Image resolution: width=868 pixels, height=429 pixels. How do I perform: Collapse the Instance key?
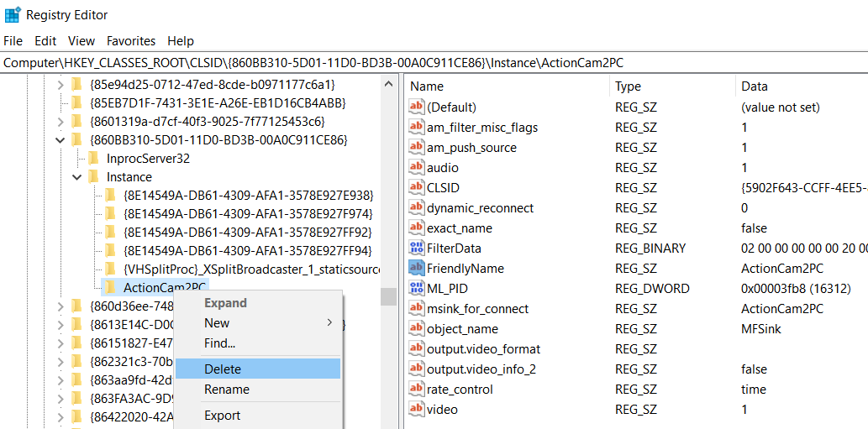point(77,177)
